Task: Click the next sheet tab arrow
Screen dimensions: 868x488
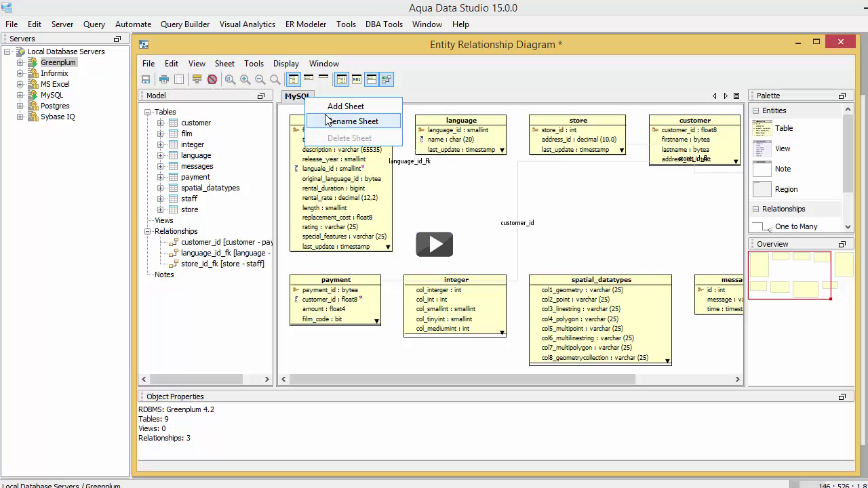Action: [x=726, y=96]
